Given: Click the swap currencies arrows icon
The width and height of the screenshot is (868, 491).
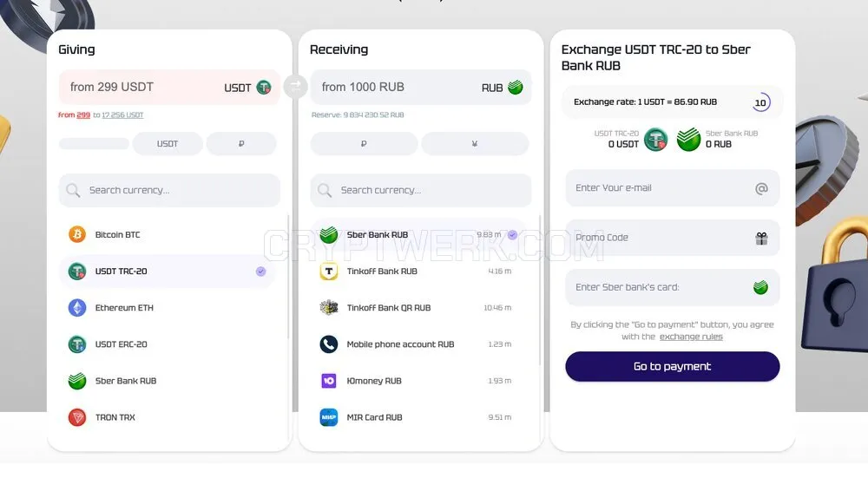Looking at the screenshot, I should click(296, 87).
